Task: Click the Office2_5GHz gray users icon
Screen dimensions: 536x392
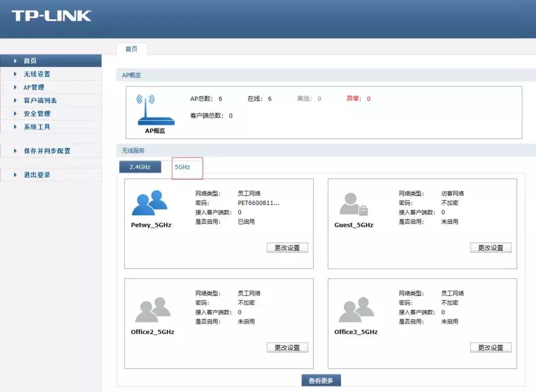Action: [x=153, y=310]
